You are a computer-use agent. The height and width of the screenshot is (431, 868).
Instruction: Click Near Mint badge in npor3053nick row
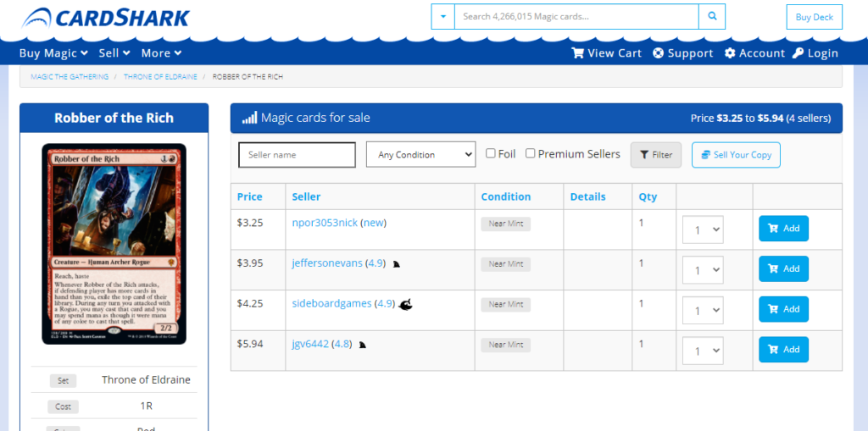tap(505, 224)
